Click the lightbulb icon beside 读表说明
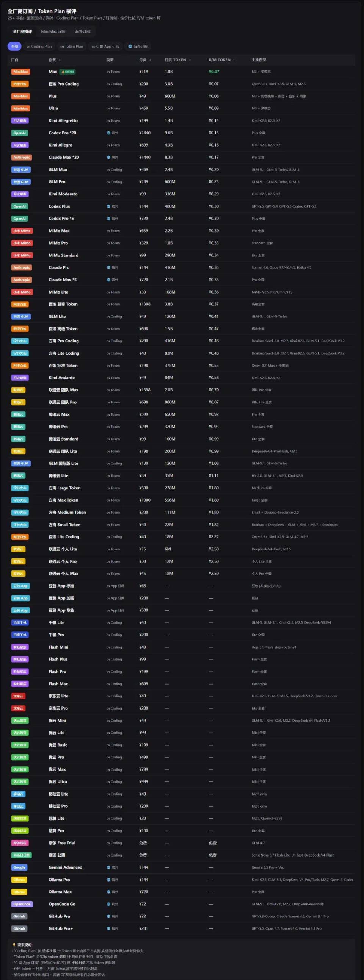This screenshot has width=364, height=980. click(14, 945)
